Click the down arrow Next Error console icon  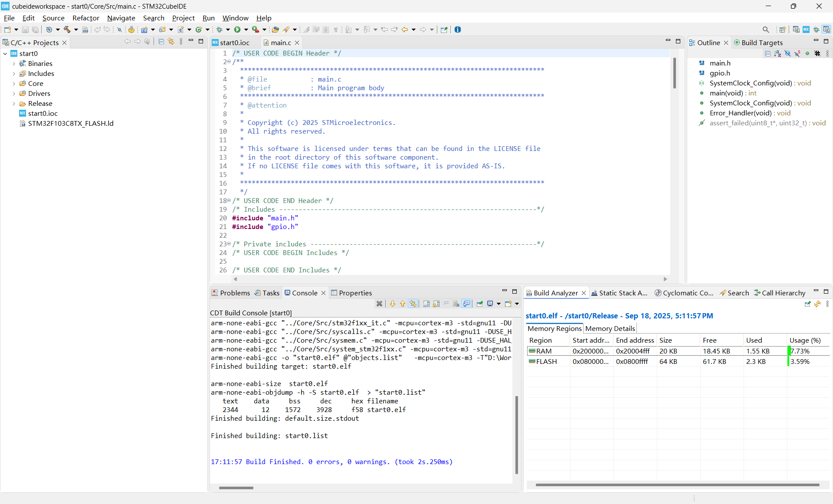tap(393, 304)
